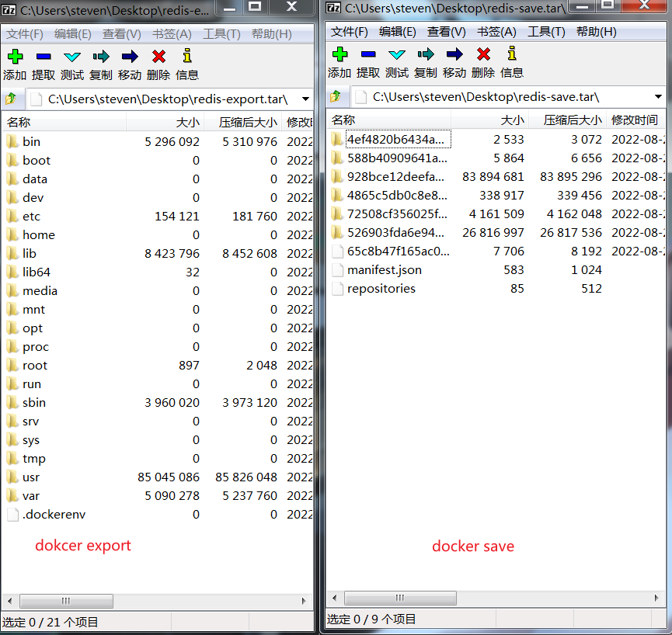Click horizontal scrollbar thumb in redis-save window
672x635 pixels.
pyautogui.click(x=400, y=598)
